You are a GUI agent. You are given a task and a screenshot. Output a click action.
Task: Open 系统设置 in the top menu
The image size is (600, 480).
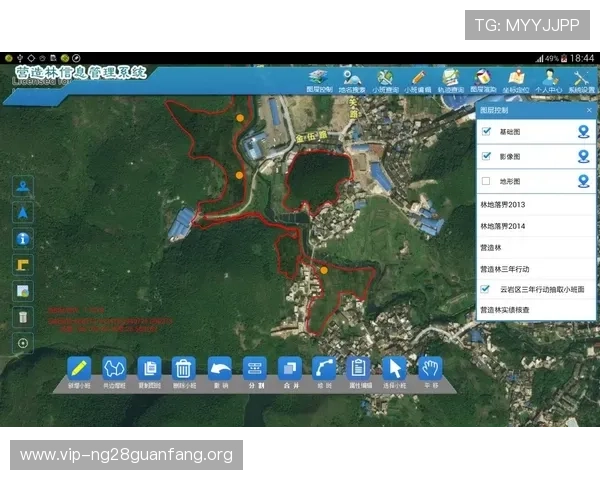(580, 79)
